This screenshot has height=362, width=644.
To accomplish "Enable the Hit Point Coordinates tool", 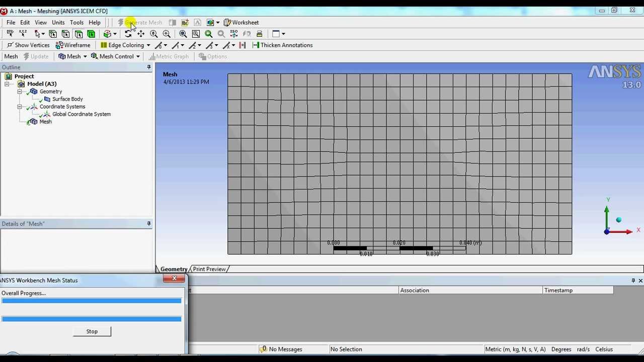I will (x=23, y=34).
